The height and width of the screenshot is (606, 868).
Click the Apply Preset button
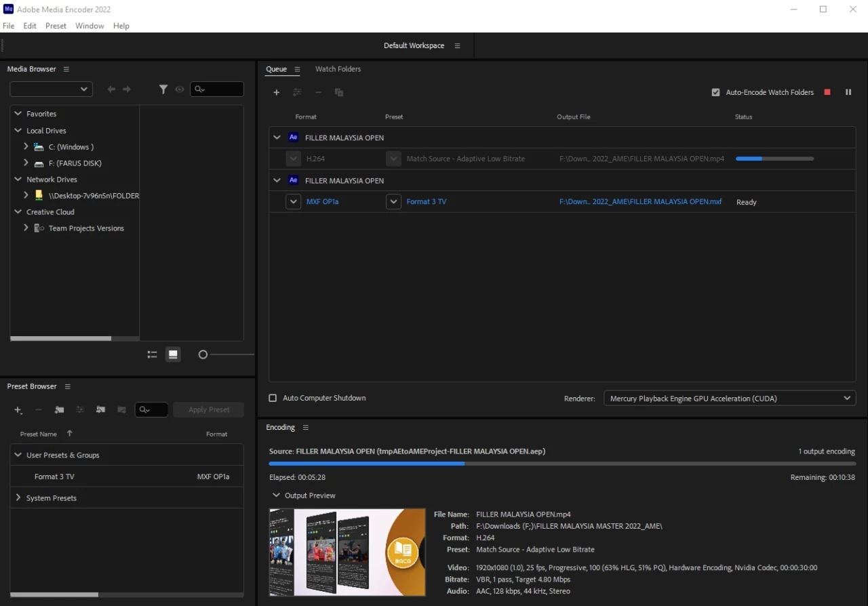209,409
